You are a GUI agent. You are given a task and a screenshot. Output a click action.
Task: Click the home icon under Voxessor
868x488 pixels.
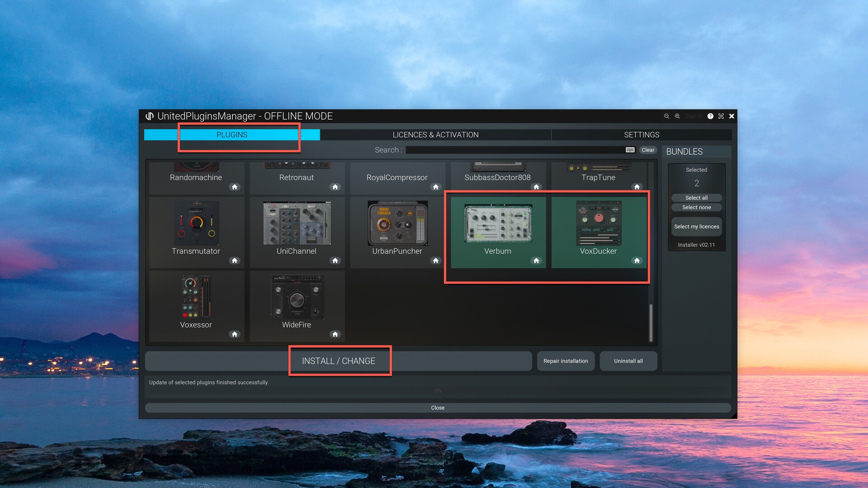coord(234,334)
